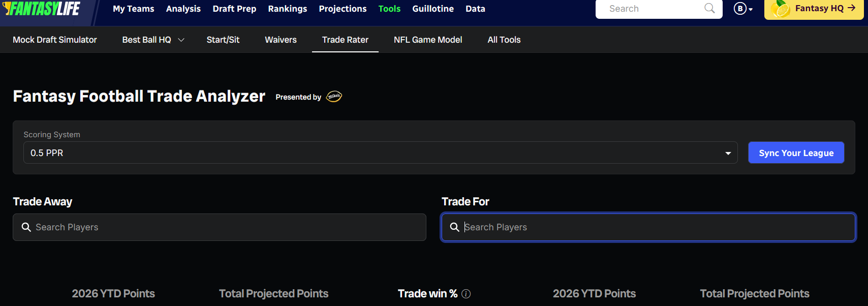Open the Tools menu item
The width and height of the screenshot is (868, 306).
click(x=389, y=9)
